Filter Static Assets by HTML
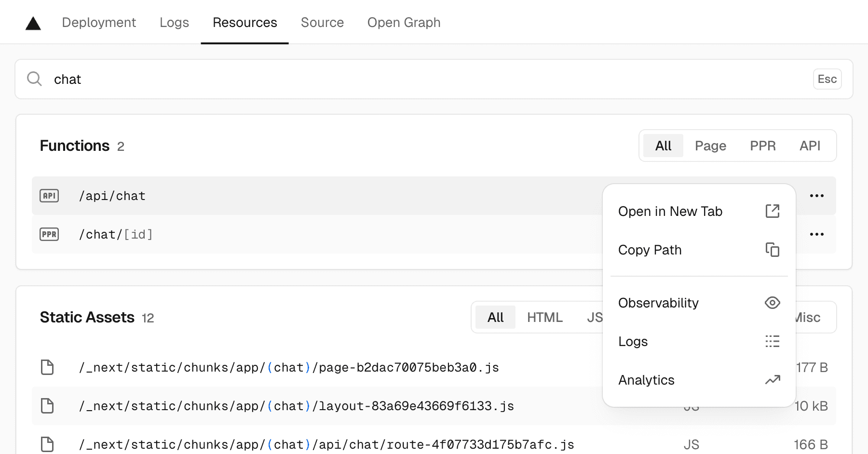 544,317
